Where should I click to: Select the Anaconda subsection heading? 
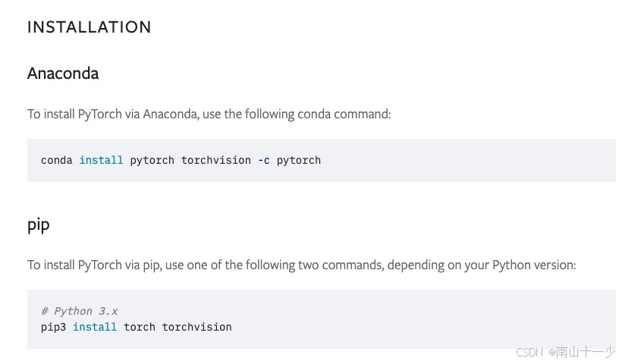(x=63, y=74)
